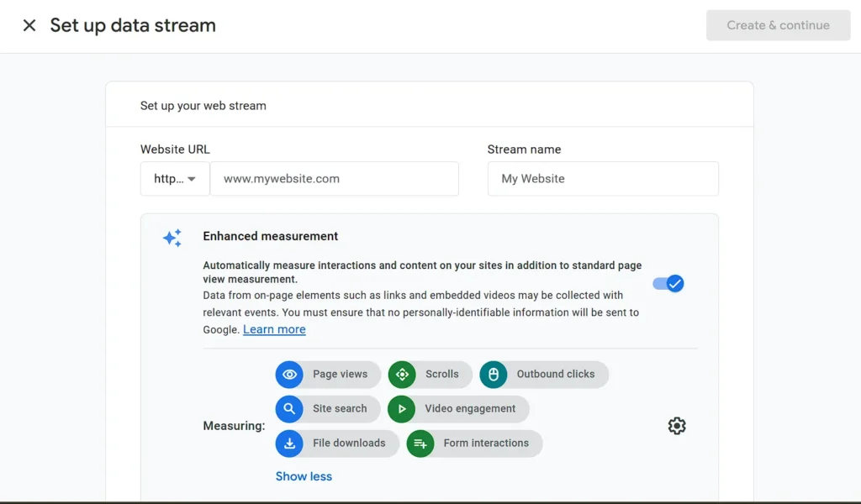861x504 pixels.
Task: Select the File downloads chip label
Action: coord(349,444)
